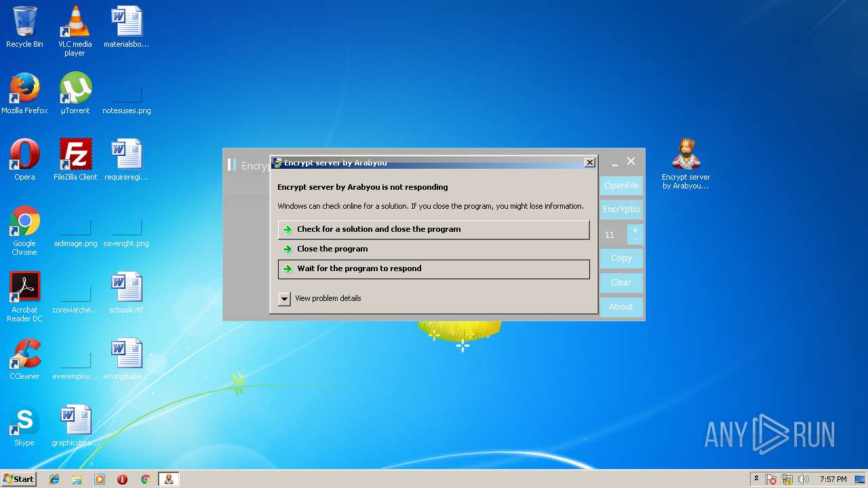This screenshot has width=868, height=488.
Task: Show hidden system tray icons
Action: pos(756,479)
